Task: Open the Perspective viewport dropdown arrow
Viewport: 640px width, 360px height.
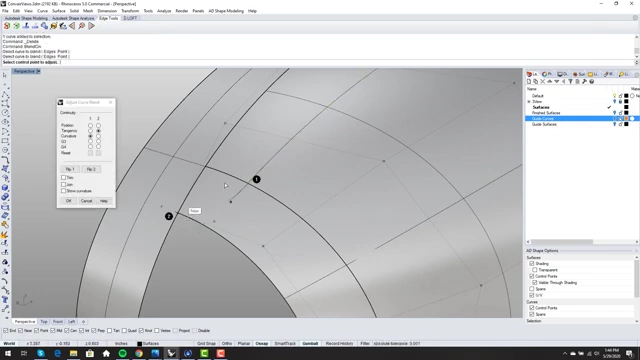Action: click(x=38, y=71)
